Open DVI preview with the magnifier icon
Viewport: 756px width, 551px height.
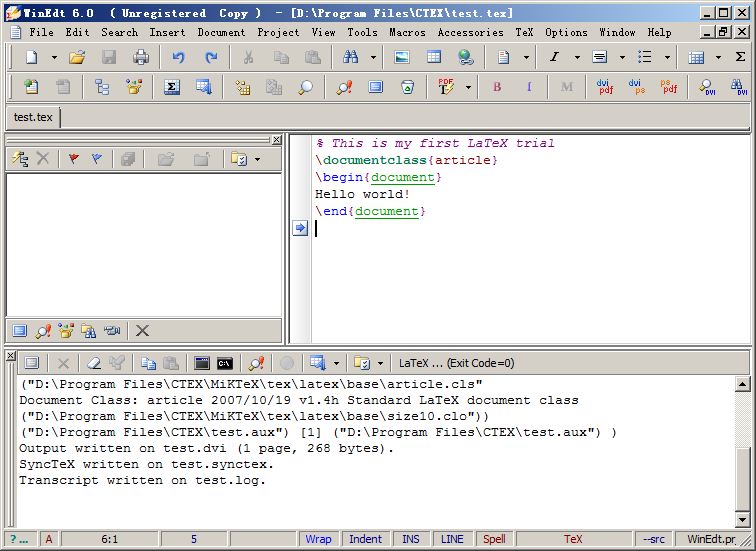tap(707, 87)
